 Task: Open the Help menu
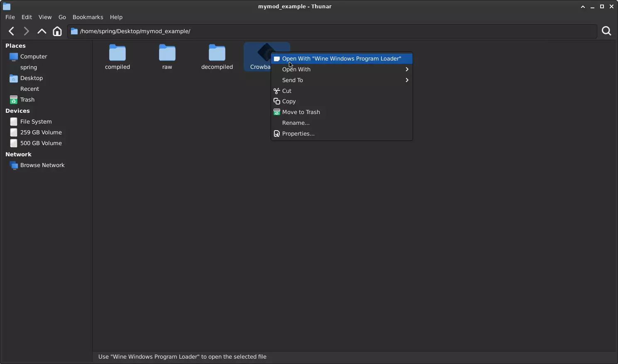(x=116, y=17)
